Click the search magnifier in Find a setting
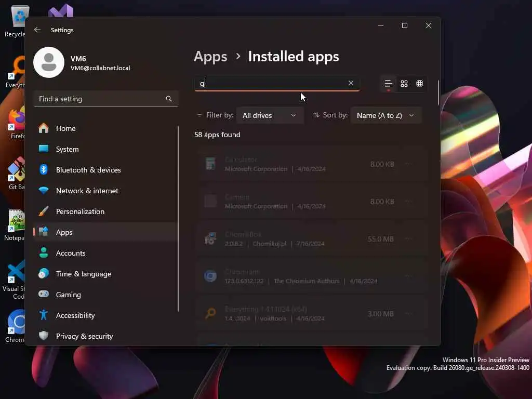Screen dimensions: 532x399 169,99
